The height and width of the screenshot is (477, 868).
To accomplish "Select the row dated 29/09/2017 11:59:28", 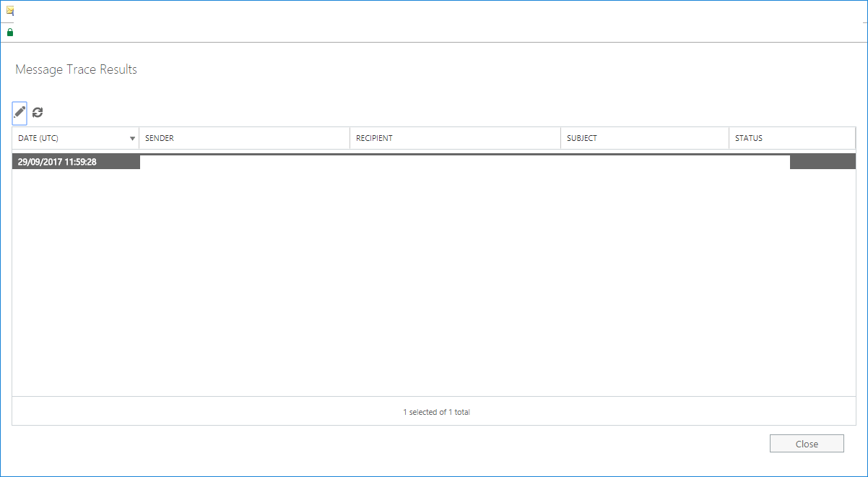I will [434, 162].
